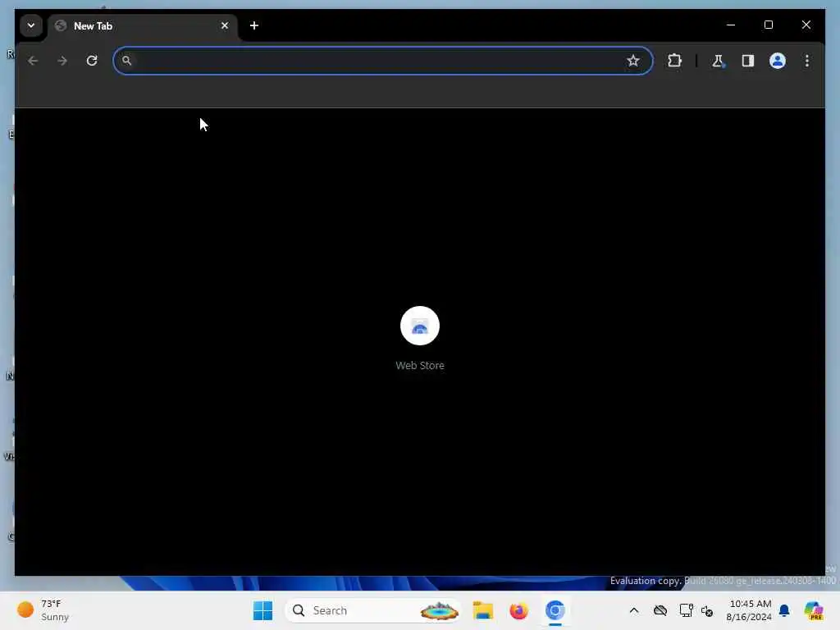Select the New Tab tab

[143, 25]
